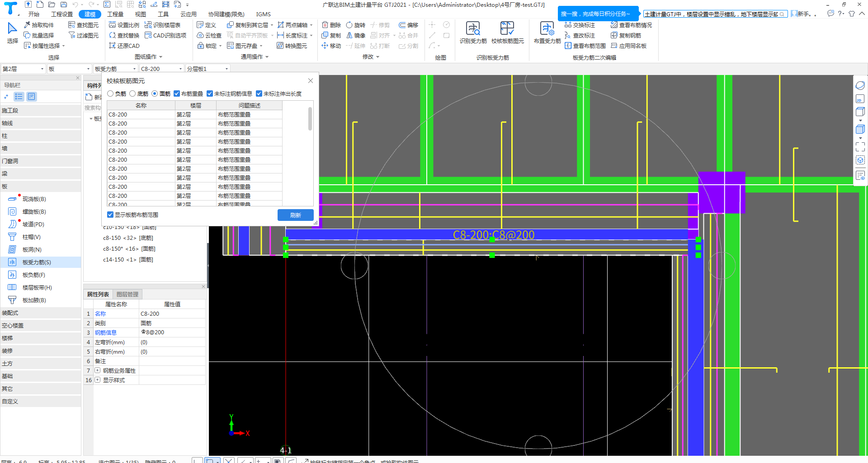Click 查找图元 tool
Image resolution: width=868 pixels, height=463 pixels.
tap(84, 25)
